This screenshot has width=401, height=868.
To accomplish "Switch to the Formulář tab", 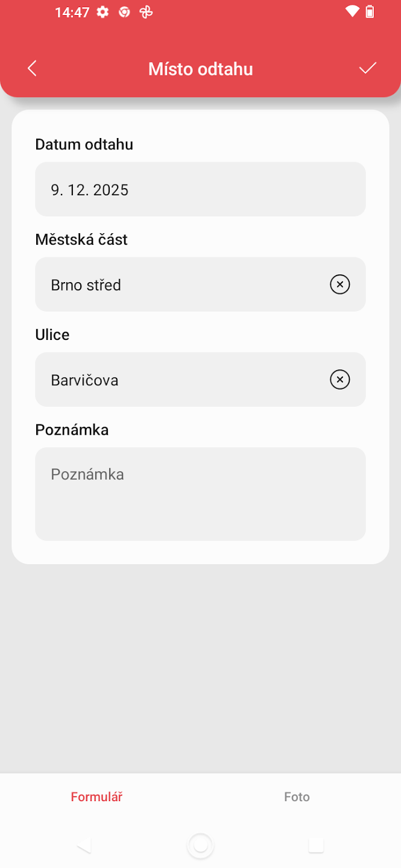I will click(96, 797).
